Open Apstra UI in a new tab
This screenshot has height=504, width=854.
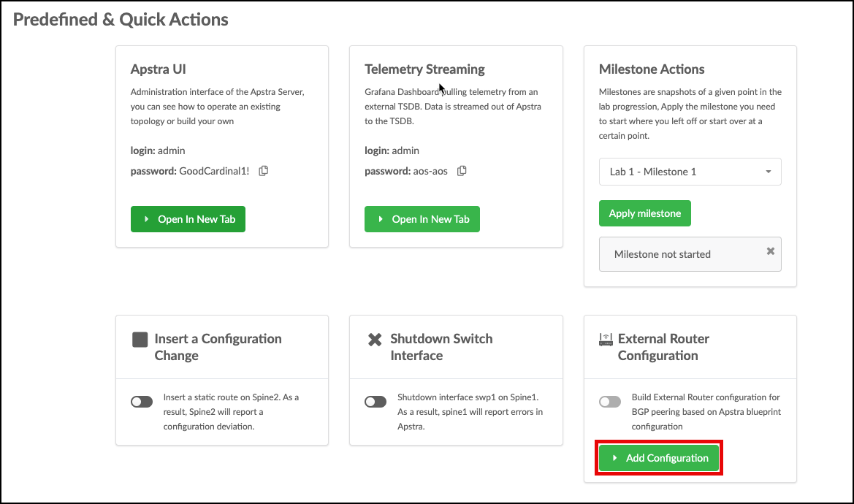[188, 219]
